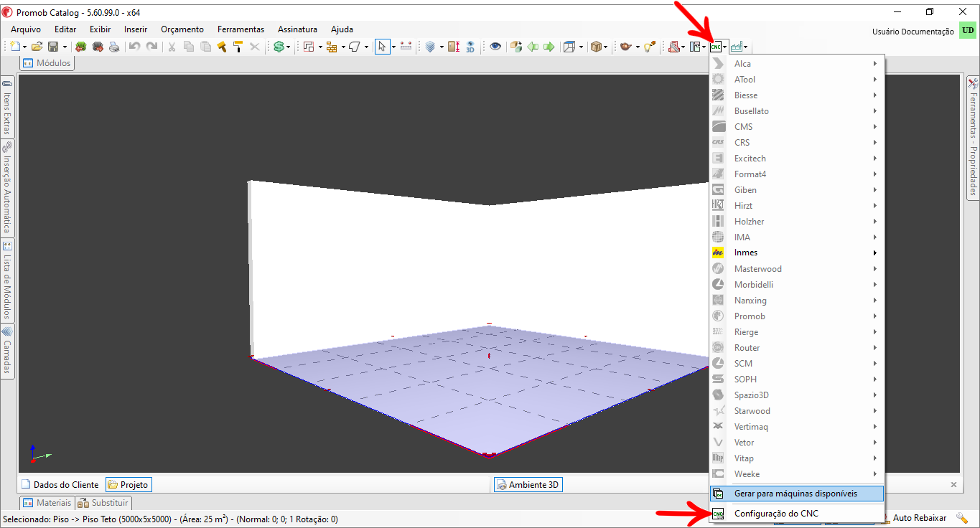Toggle visibility with the eye icon
The image size is (980, 528).
click(495, 47)
